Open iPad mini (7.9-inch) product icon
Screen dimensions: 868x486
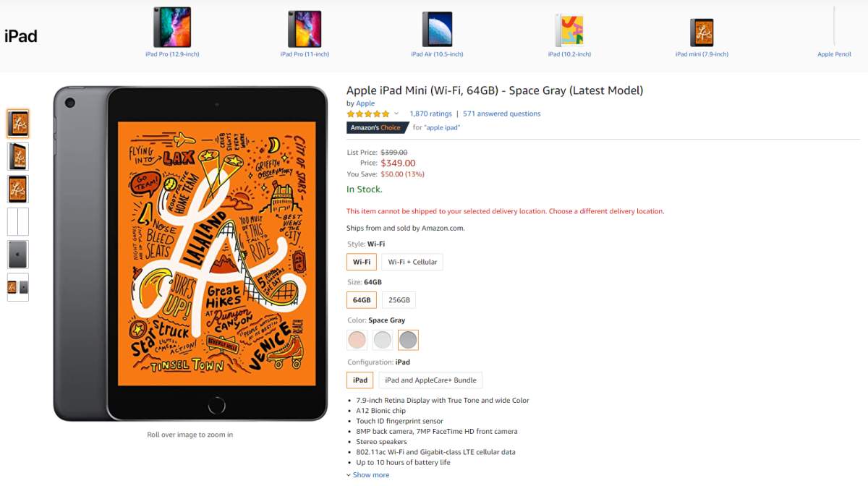coord(702,33)
